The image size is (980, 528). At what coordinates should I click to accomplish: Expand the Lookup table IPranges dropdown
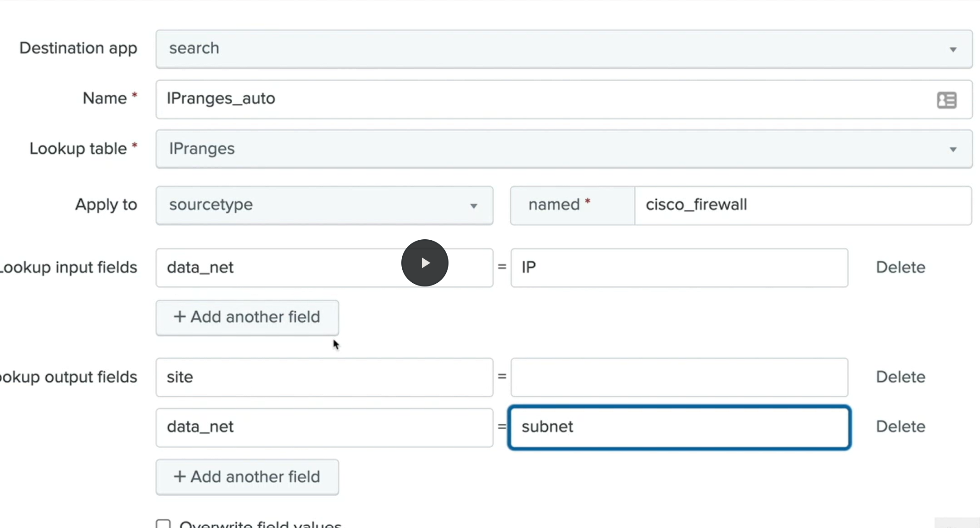coord(563,149)
